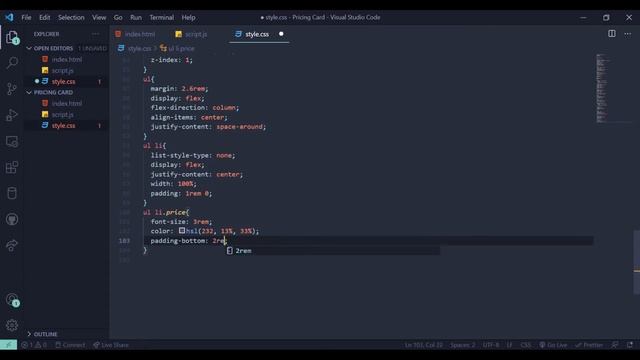
Task: Click Prettier in the status bar
Action: click(x=589, y=345)
